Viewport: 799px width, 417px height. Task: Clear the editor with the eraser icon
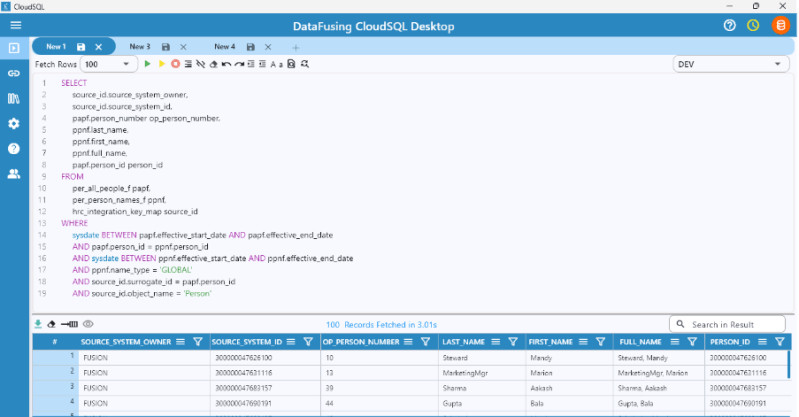[x=214, y=64]
